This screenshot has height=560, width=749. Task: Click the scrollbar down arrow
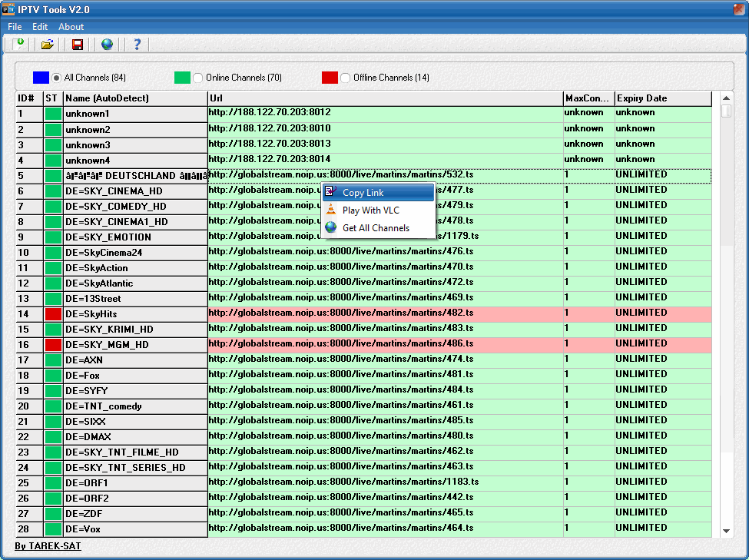pyautogui.click(x=726, y=531)
